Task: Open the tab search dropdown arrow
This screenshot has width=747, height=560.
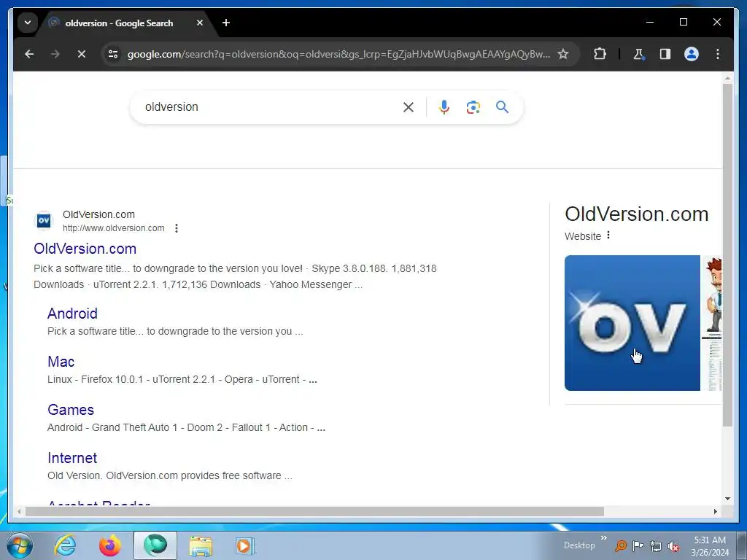Action: pyautogui.click(x=28, y=23)
